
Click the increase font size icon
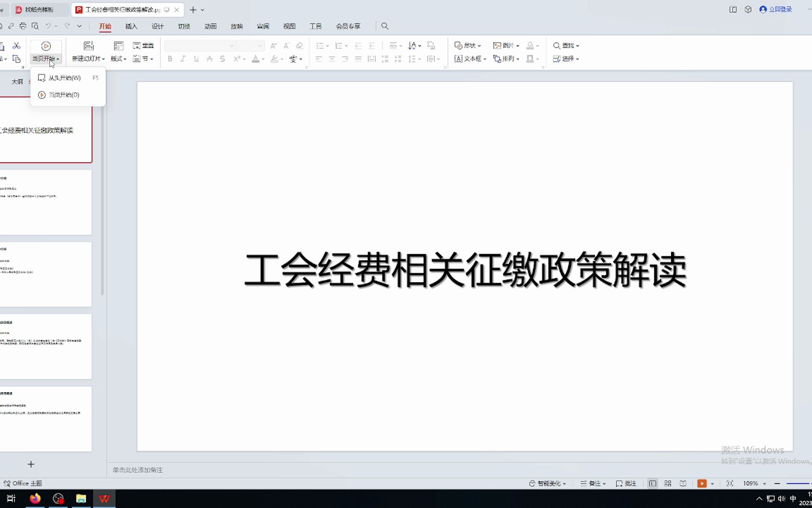coord(273,46)
